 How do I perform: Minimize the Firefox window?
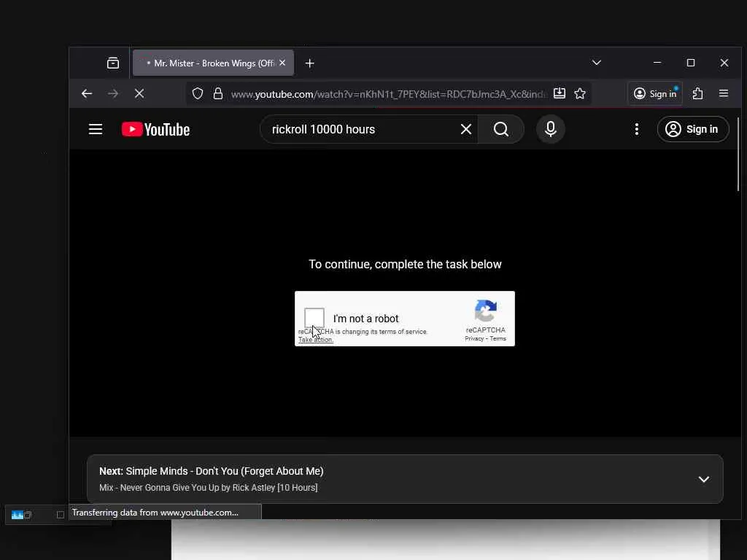(x=657, y=63)
